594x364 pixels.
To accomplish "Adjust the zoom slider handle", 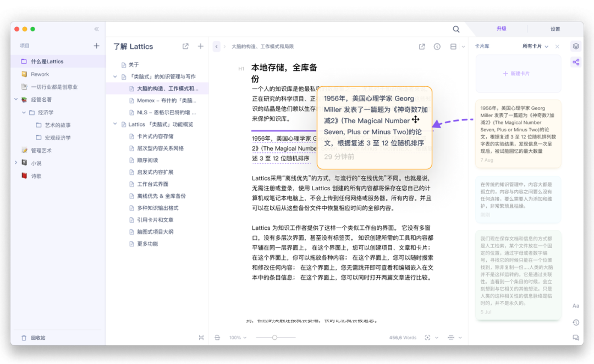I will pos(274,338).
